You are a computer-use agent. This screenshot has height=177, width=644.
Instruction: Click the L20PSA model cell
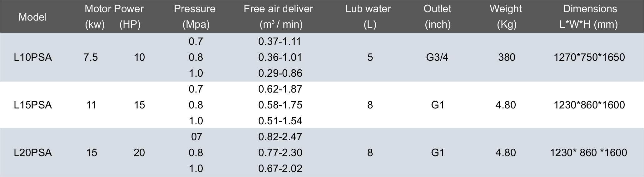[33, 153]
